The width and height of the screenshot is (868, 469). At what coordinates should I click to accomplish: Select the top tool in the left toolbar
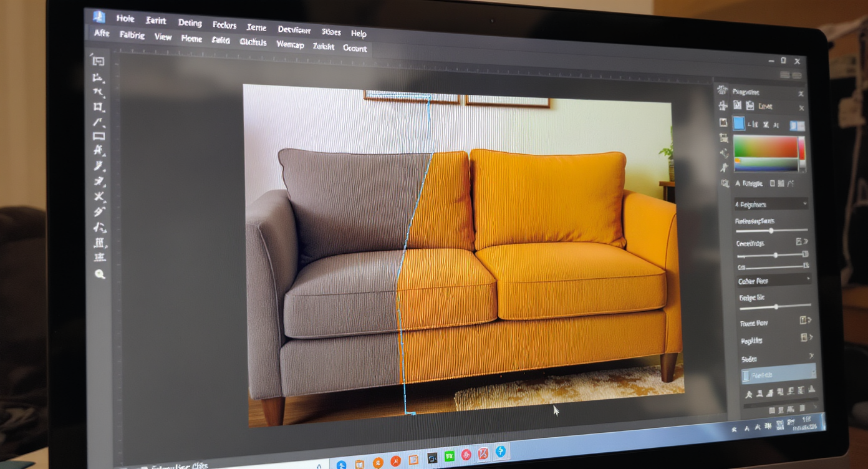pos(98,61)
